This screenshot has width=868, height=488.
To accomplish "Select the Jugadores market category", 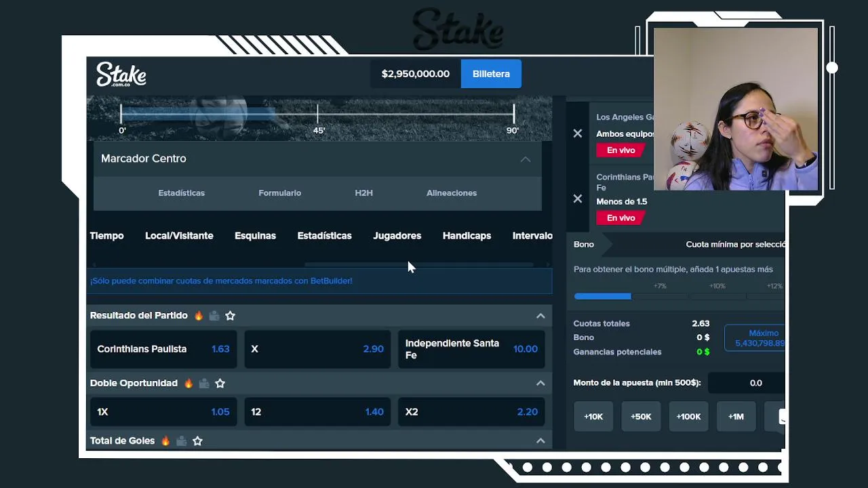I will (397, 236).
